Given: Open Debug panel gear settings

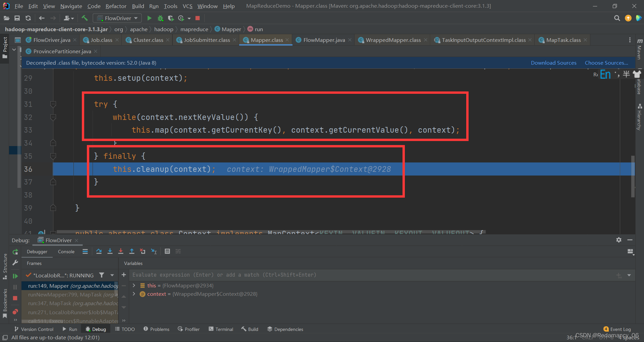Looking at the screenshot, I should point(619,240).
